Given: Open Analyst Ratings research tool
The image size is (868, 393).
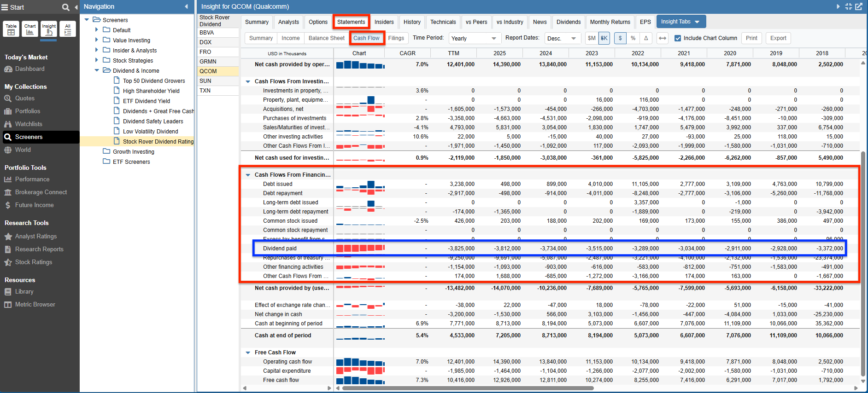Looking at the screenshot, I should [36, 237].
